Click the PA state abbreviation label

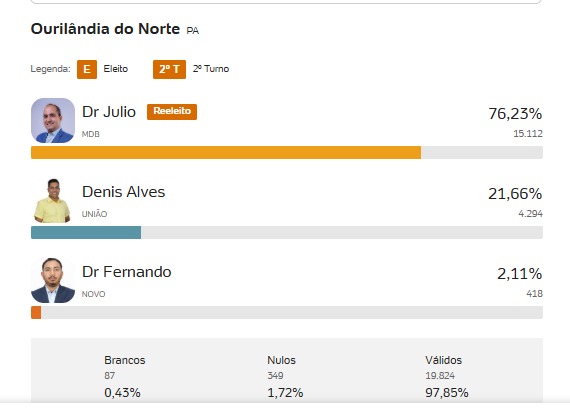193,31
